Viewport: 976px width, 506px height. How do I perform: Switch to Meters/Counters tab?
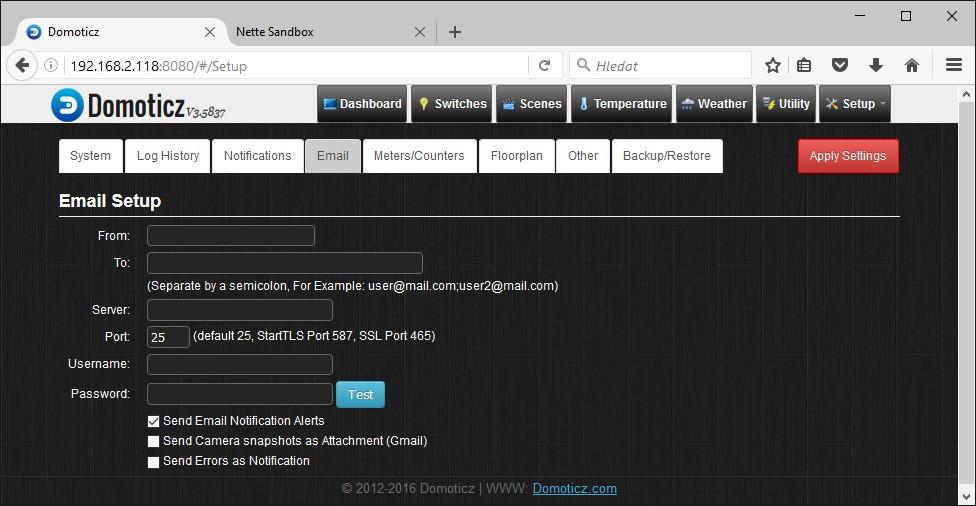[x=420, y=156]
